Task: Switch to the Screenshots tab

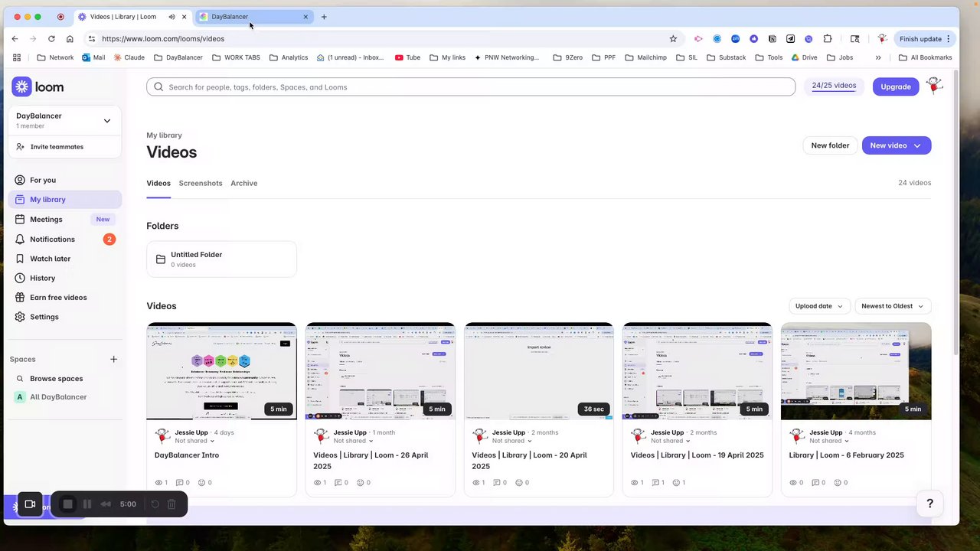Action: [201, 183]
